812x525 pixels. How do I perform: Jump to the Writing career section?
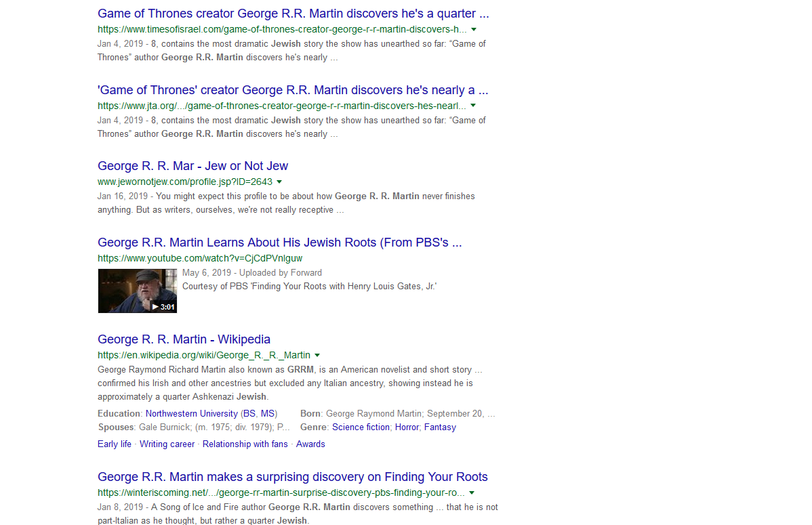[x=167, y=444]
